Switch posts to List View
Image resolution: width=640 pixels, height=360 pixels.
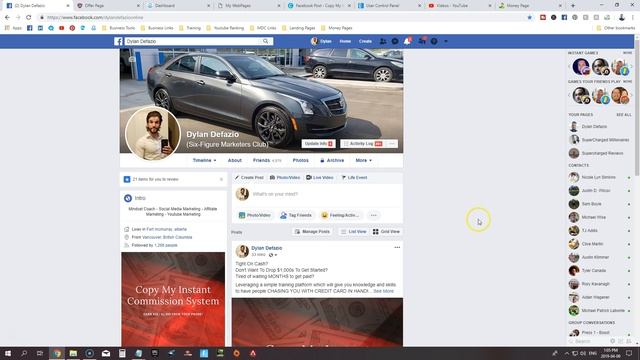[353, 231]
